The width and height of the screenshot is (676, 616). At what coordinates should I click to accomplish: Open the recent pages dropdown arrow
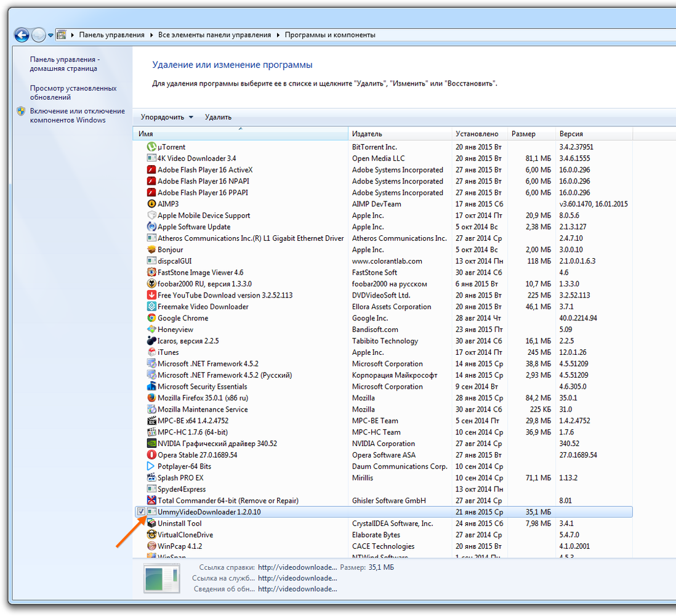[50, 35]
